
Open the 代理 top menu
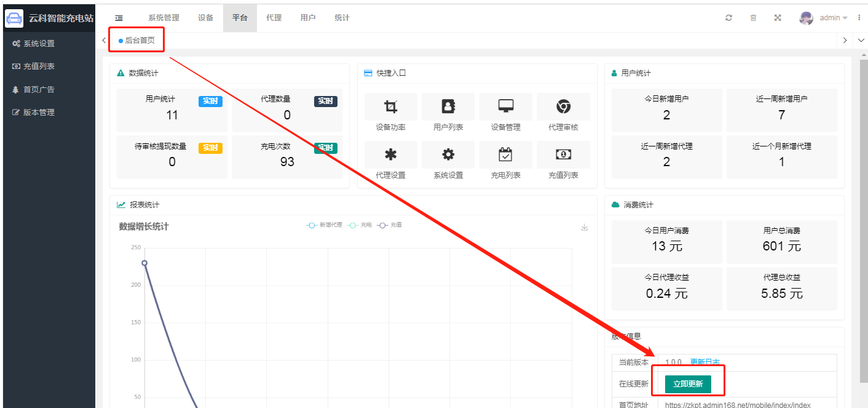coord(274,18)
